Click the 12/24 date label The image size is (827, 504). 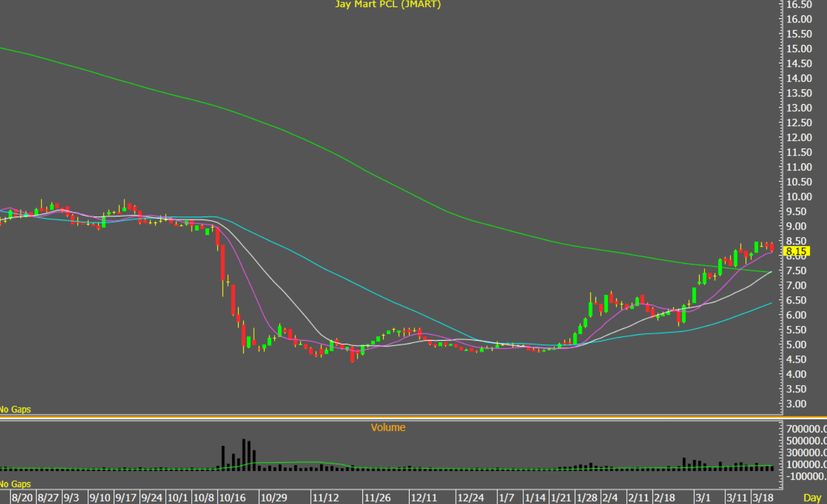click(472, 498)
